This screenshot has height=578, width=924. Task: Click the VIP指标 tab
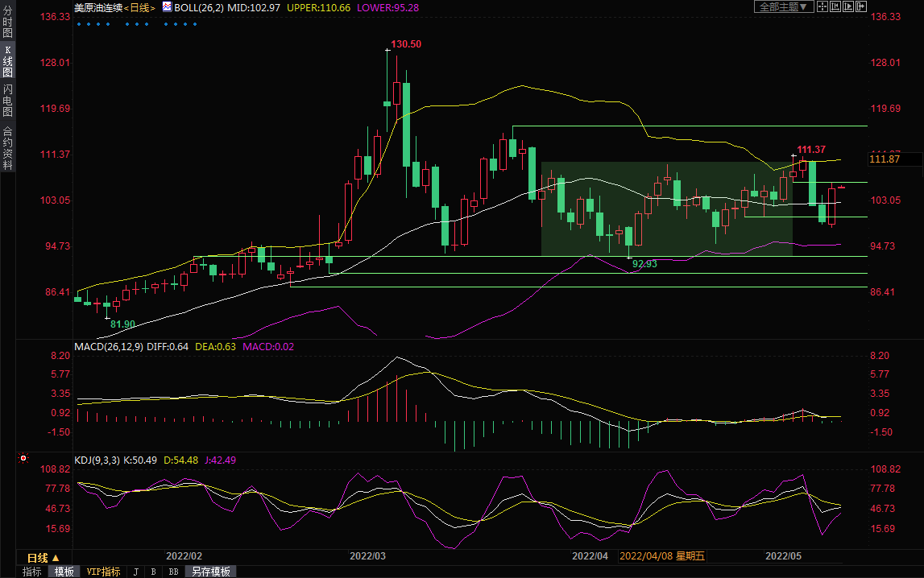click(x=104, y=572)
